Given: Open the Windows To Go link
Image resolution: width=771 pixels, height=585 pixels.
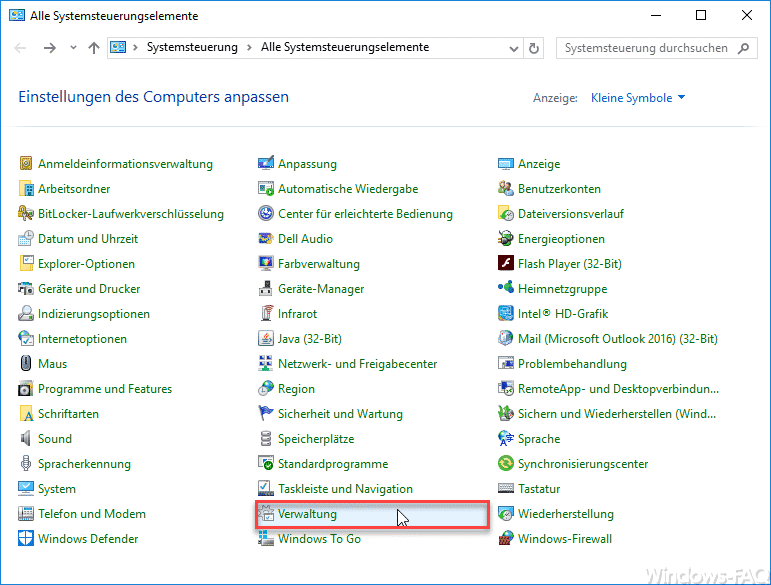Looking at the screenshot, I should (319, 539).
